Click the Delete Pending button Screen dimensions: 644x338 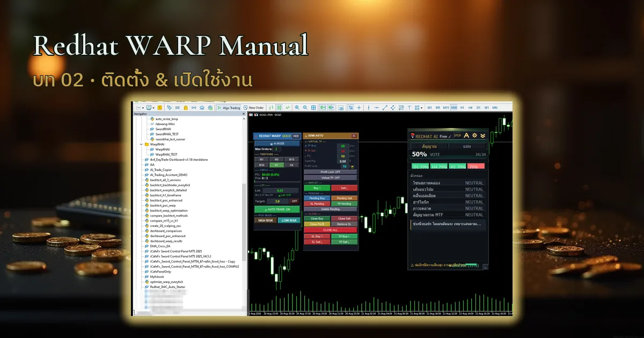pos(331,209)
